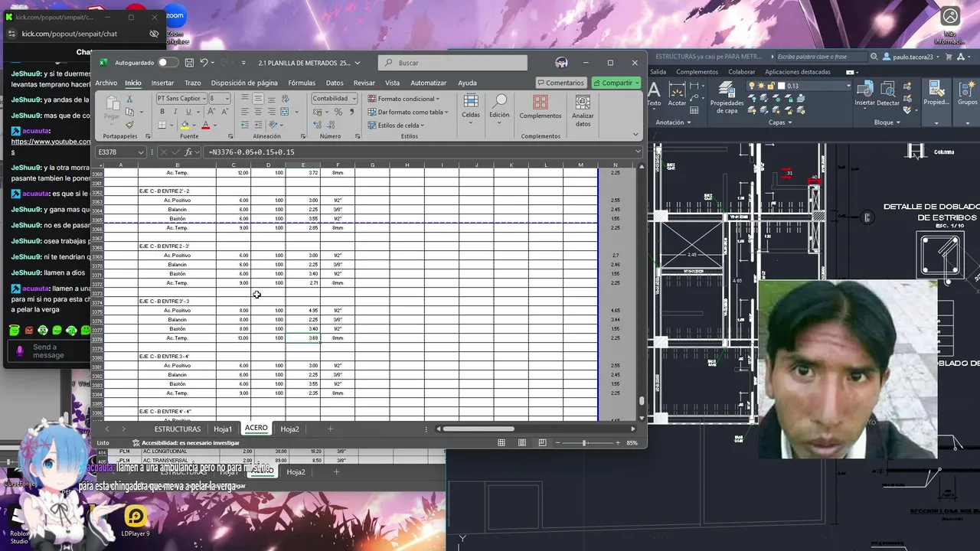
Task: Click the Name Box showing E3378
Action: pyautogui.click(x=121, y=152)
